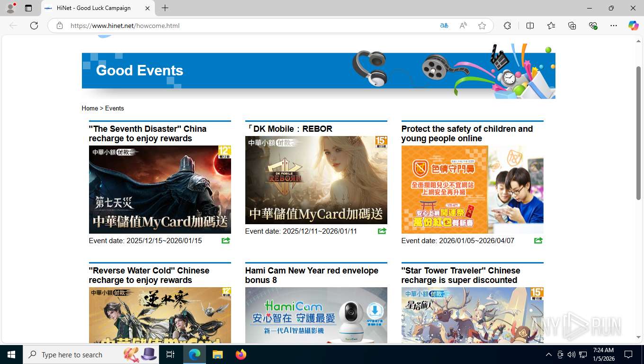Click the scrollbar up arrow
Image resolution: width=644 pixels, height=364 pixels.
[638, 41]
